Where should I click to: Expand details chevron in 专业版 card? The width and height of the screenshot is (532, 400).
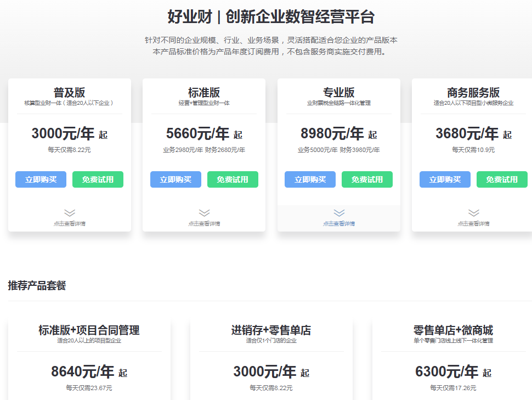coord(339,213)
